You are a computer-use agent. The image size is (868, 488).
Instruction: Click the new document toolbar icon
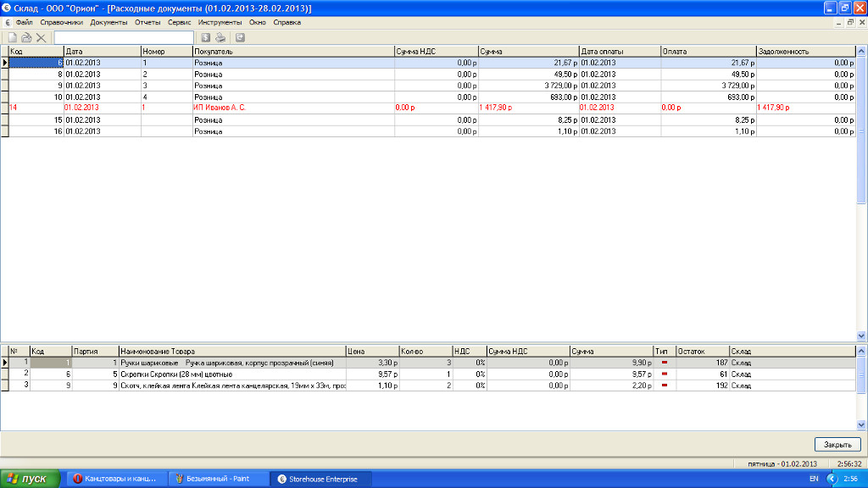pos(12,37)
